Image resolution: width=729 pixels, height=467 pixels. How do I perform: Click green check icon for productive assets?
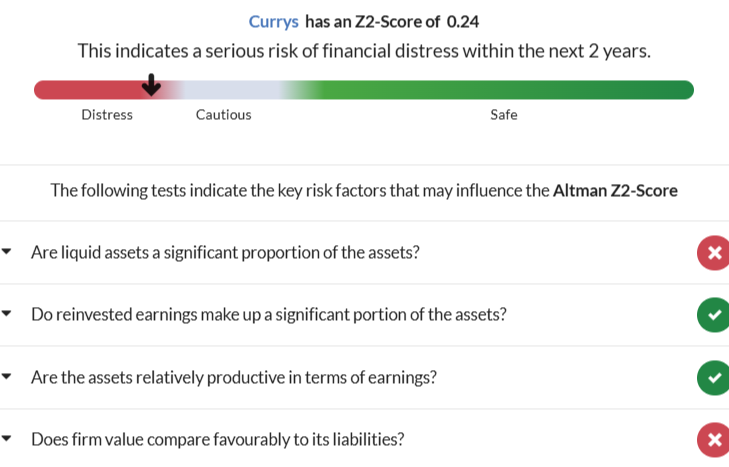tap(712, 378)
